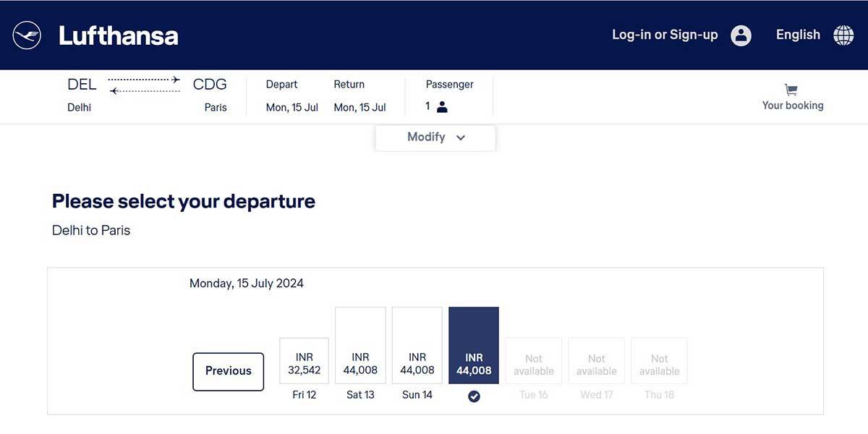This screenshot has height=434, width=868.
Task: Open the account profile icon
Action: click(x=740, y=35)
